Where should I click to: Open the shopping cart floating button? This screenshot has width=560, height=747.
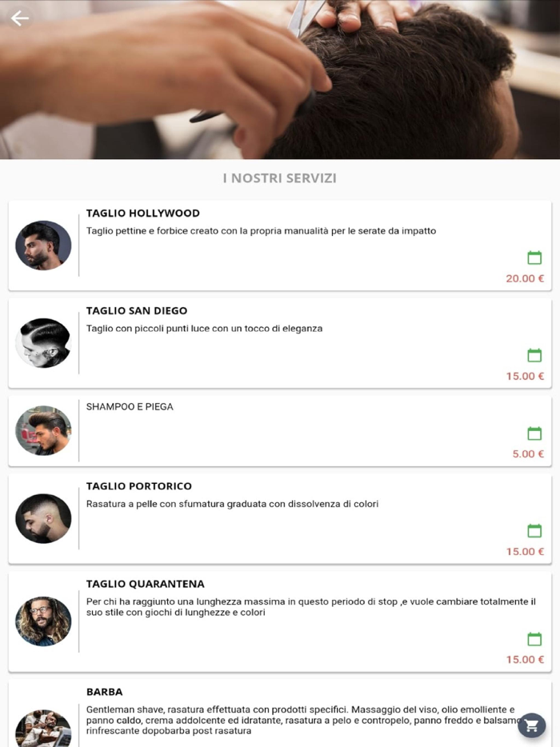click(531, 725)
